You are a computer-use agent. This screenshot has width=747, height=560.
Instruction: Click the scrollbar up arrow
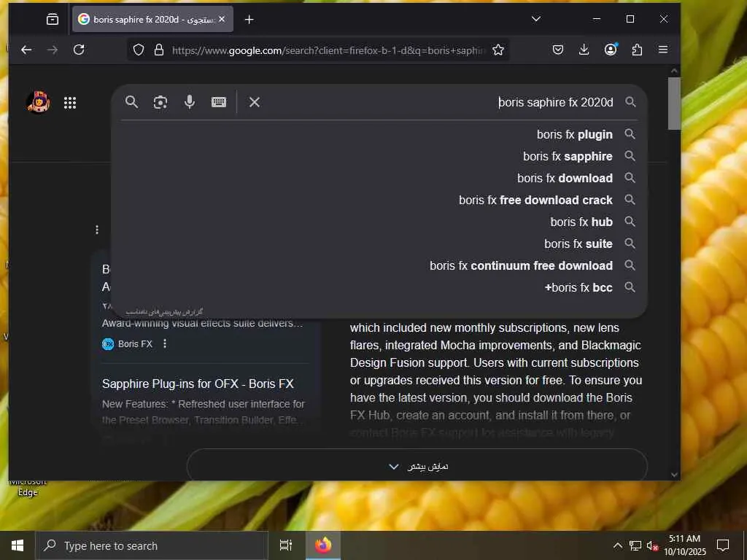(x=673, y=71)
